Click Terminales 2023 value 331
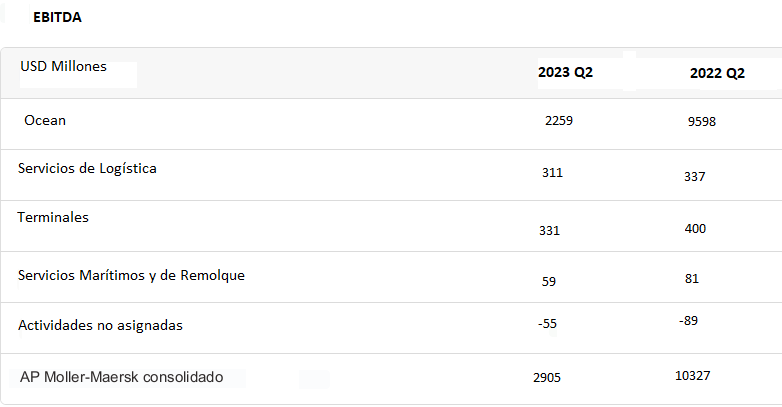Viewport: 782px width, 407px height. (x=549, y=230)
